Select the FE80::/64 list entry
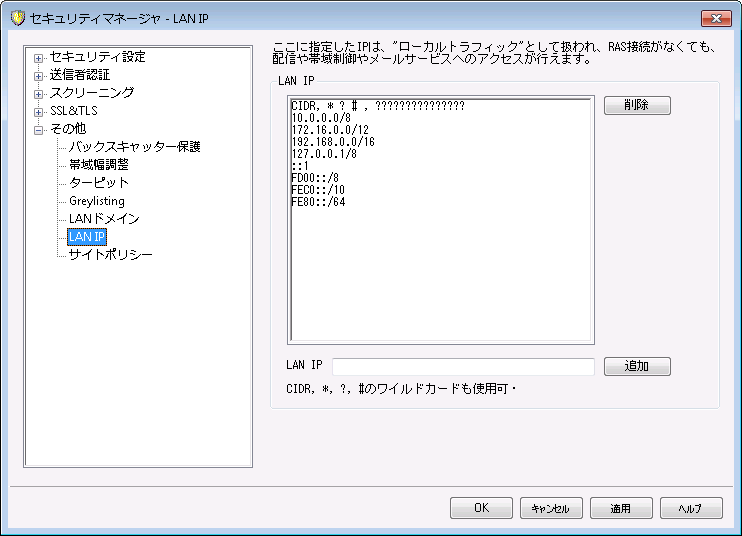 point(318,201)
